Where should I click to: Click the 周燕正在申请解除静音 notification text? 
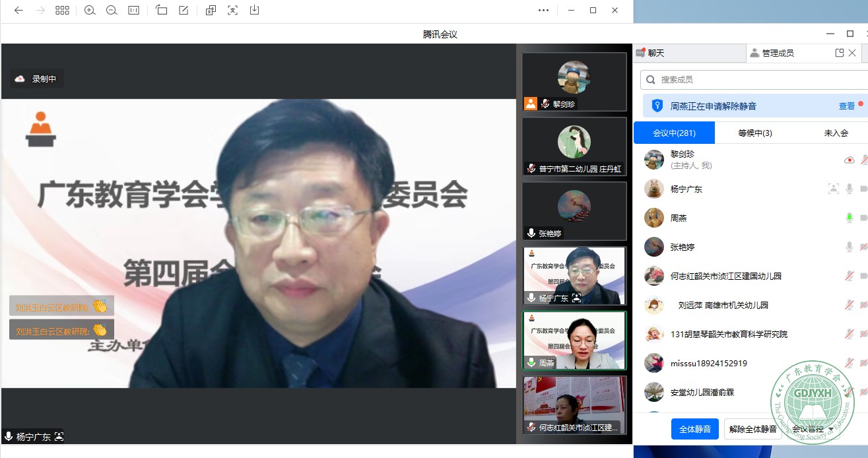pyautogui.click(x=714, y=106)
